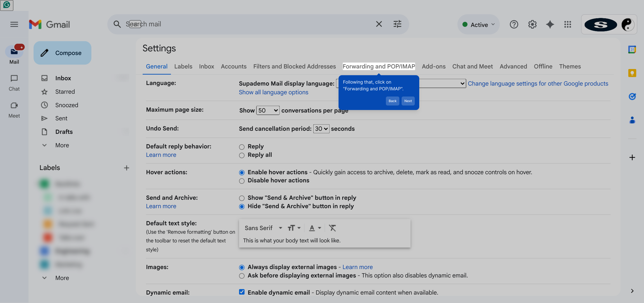Open the main menu hamburger icon
644x303 pixels.
(x=14, y=24)
